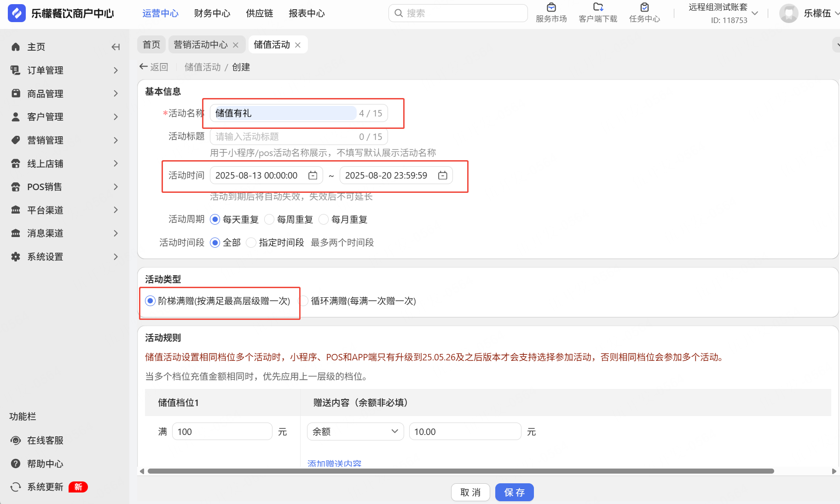Image resolution: width=840 pixels, height=504 pixels.
Task: Click the horizontal scrollbar thumb
Action: pyautogui.click(x=461, y=471)
